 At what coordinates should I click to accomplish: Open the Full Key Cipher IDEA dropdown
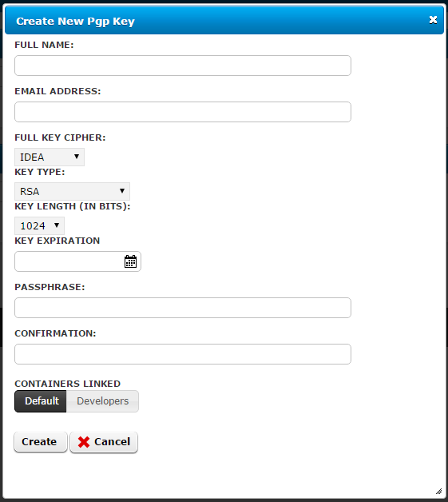click(x=50, y=157)
